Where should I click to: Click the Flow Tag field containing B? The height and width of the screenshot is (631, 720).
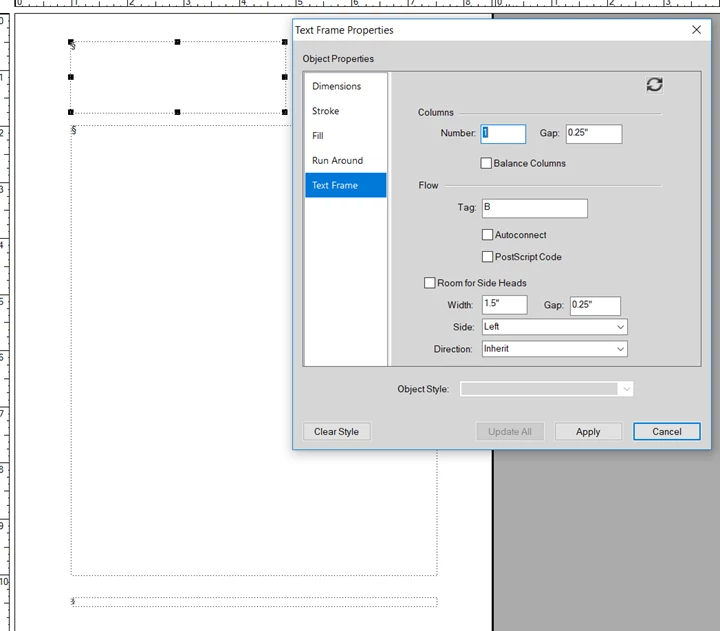pyautogui.click(x=534, y=208)
